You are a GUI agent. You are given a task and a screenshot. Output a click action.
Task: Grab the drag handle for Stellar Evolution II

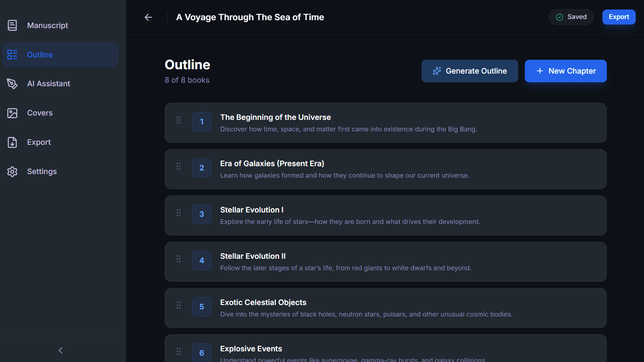[x=179, y=259]
